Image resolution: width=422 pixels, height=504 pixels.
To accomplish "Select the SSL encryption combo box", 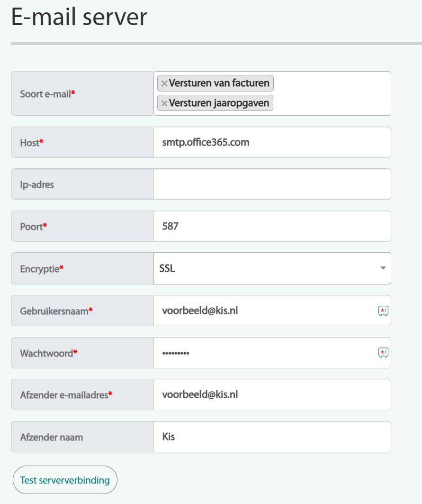I will tap(265, 268).
